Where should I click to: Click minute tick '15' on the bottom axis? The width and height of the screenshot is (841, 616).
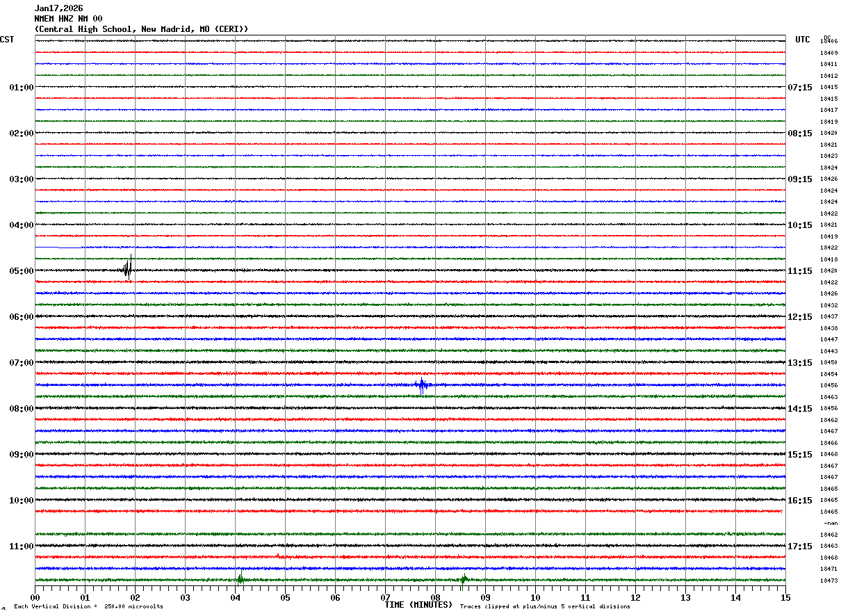(x=785, y=597)
